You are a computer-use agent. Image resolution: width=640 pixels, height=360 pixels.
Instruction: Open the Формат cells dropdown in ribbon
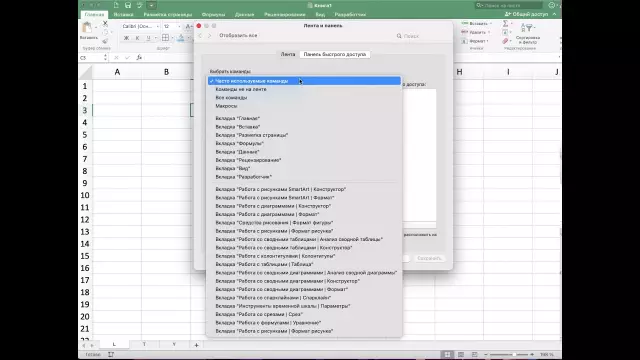click(x=476, y=41)
